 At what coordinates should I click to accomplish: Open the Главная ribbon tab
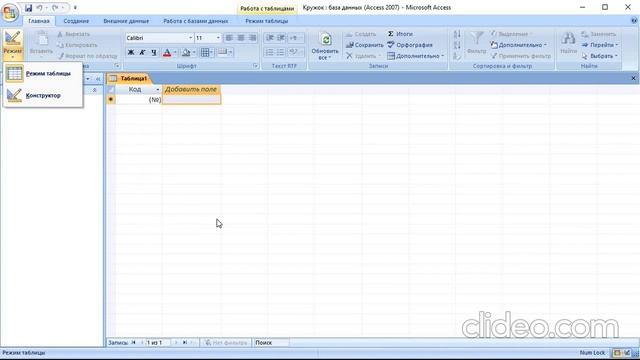(39, 21)
